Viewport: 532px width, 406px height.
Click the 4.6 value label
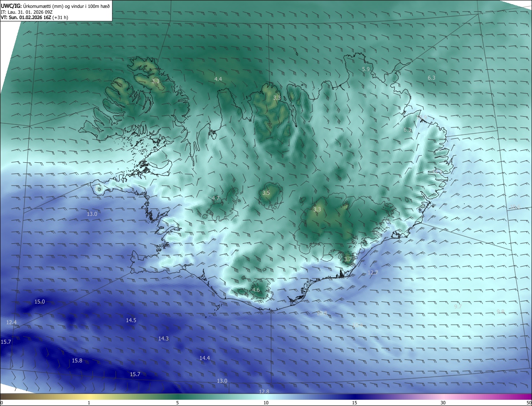point(256,290)
